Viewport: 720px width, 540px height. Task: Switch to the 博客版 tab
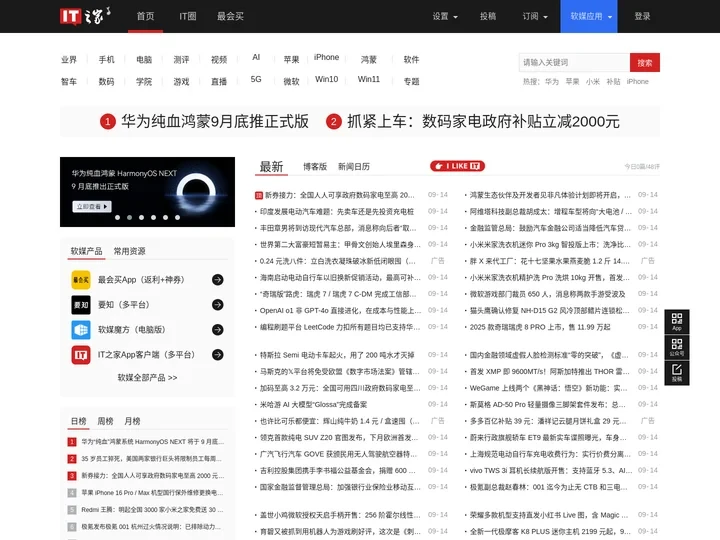click(315, 167)
